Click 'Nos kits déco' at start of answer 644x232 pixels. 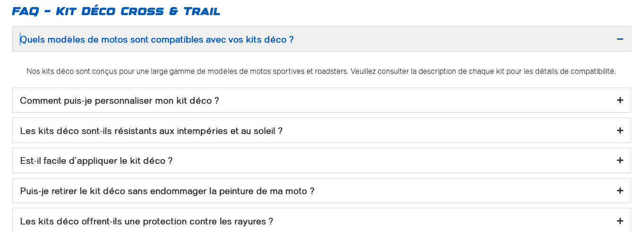tap(46, 71)
